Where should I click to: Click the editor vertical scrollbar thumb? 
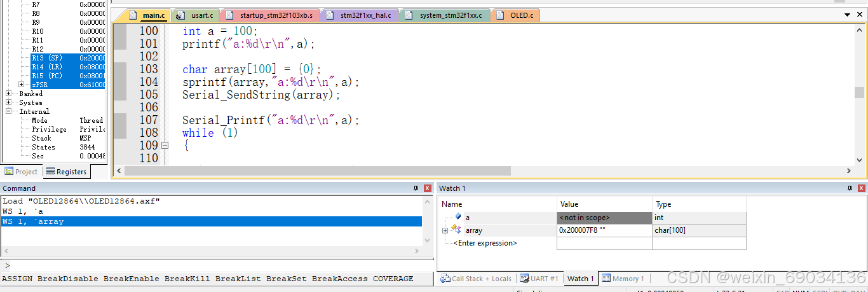[x=859, y=92]
